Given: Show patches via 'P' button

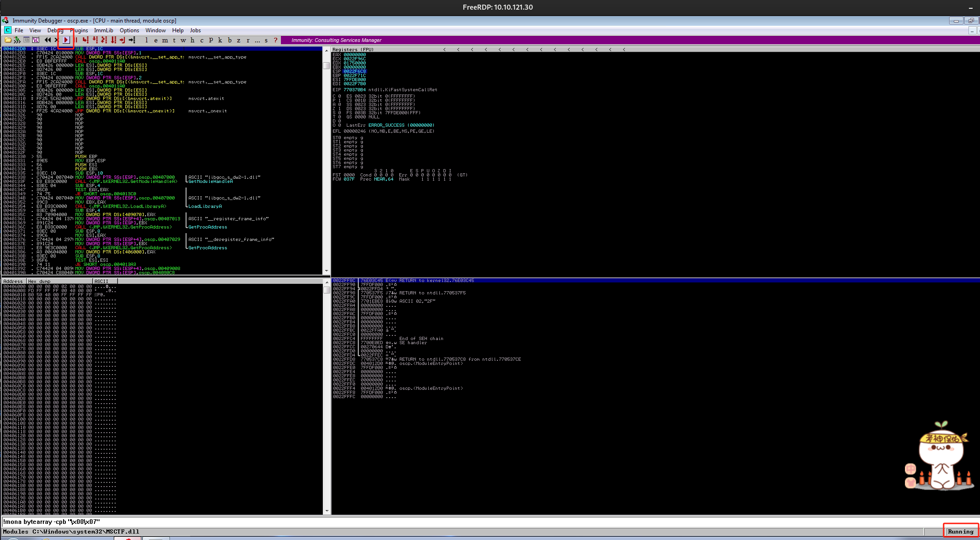Looking at the screenshot, I should click(211, 40).
